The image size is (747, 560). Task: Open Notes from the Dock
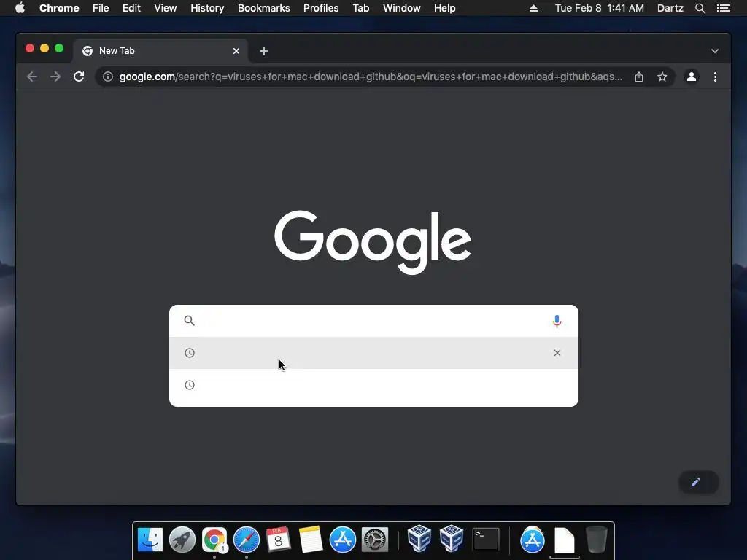coord(311,540)
